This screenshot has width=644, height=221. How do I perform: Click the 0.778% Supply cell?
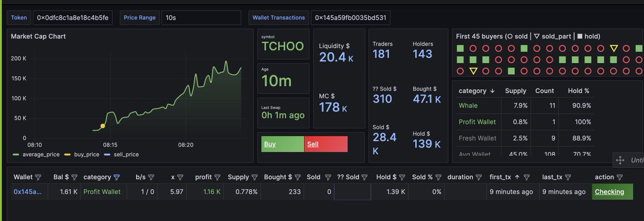pyautogui.click(x=242, y=191)
